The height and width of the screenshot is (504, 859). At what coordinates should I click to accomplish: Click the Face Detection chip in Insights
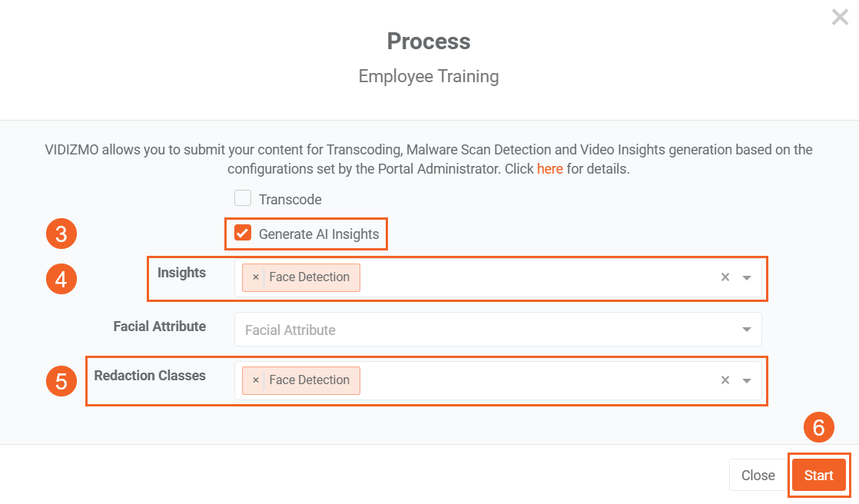pyautogui.click(x=309, y=277)
